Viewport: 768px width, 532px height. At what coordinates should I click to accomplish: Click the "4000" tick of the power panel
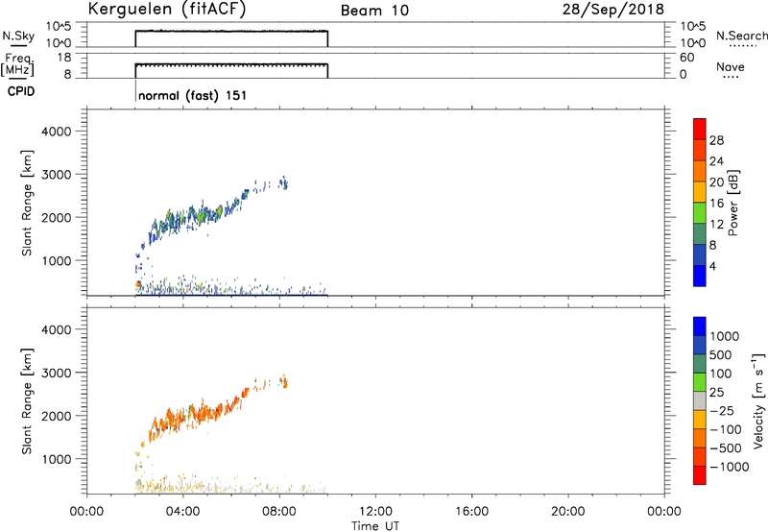point(57,132)
